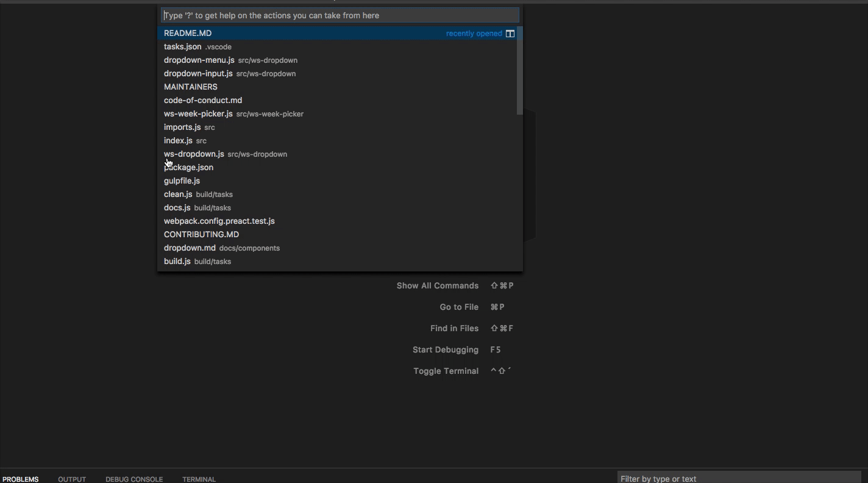Open ws-dropdown.js file
Screen dimensions: 868x483
337,154
